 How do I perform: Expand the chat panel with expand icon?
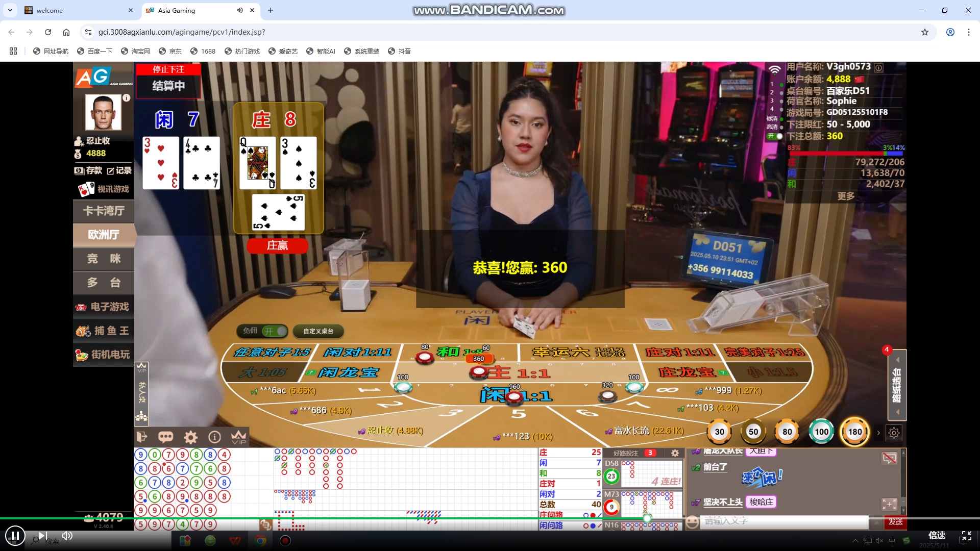pyautogui.click(x=889, y=504)
